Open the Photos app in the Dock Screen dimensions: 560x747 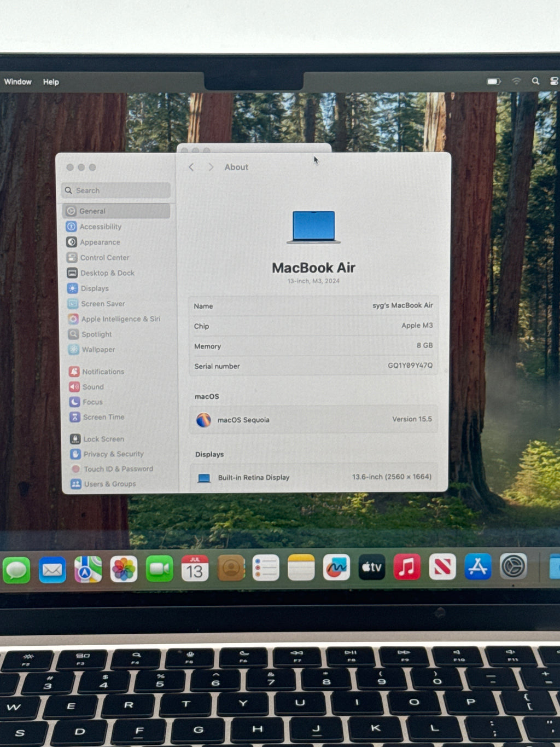click(x=124, y=569)
